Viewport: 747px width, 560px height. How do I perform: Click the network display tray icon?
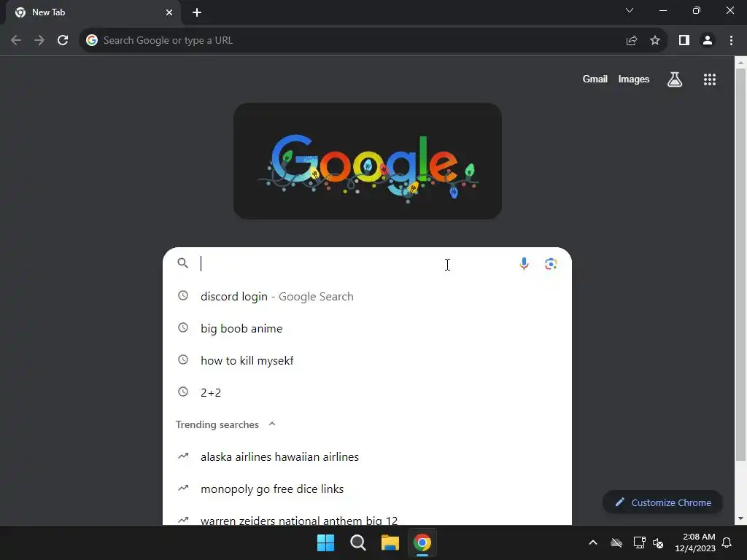click(x=639, y=542)
